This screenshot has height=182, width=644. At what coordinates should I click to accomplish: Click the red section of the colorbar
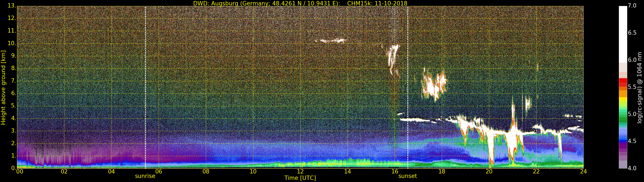623,82
